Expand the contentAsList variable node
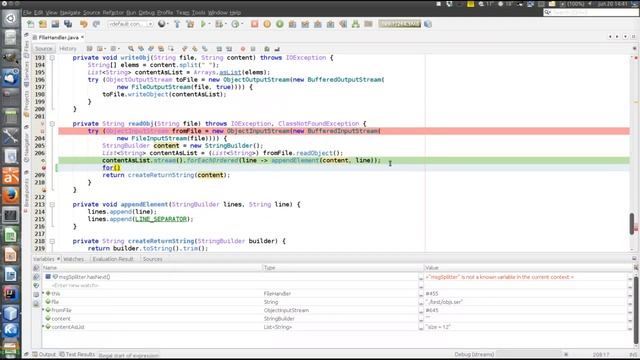 pos(43,327)
